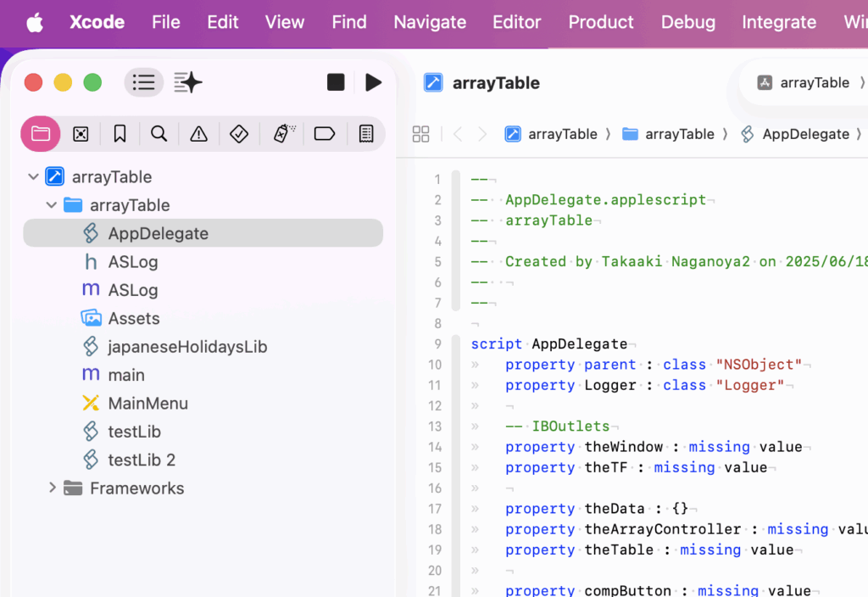Collapse the arrayTable folder group

pos(52,205)
